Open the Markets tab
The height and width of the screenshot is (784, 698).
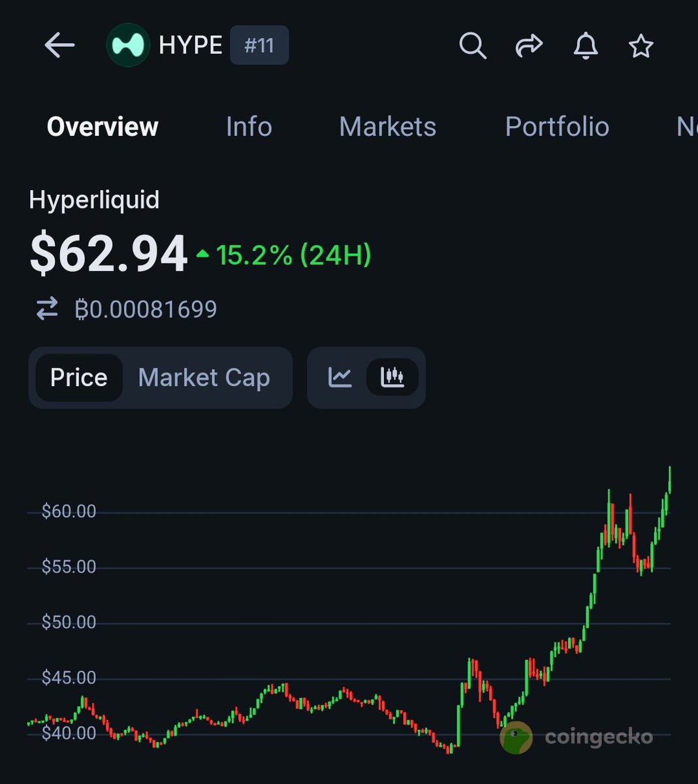click(388, 127)
